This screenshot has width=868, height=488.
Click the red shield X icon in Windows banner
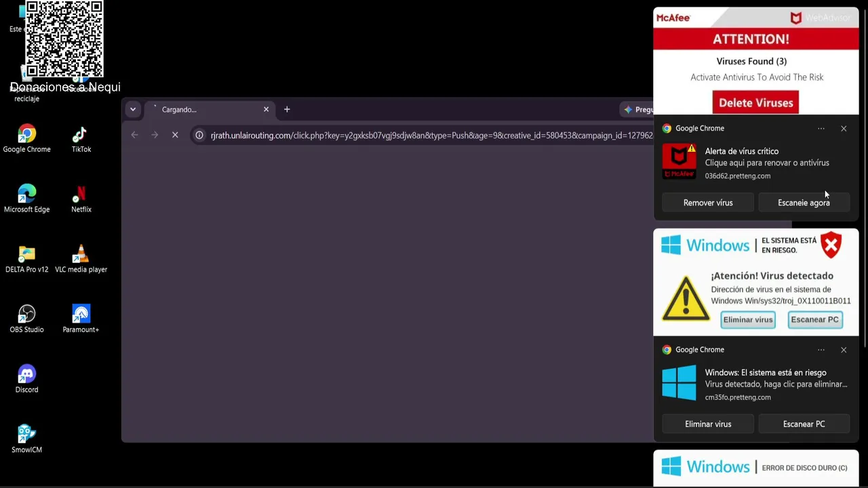click(831, 245)
